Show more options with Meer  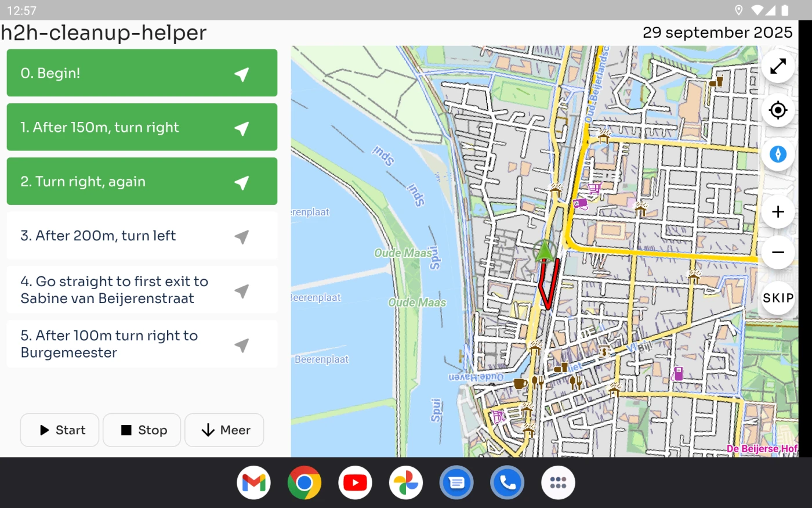pos(224,430)
